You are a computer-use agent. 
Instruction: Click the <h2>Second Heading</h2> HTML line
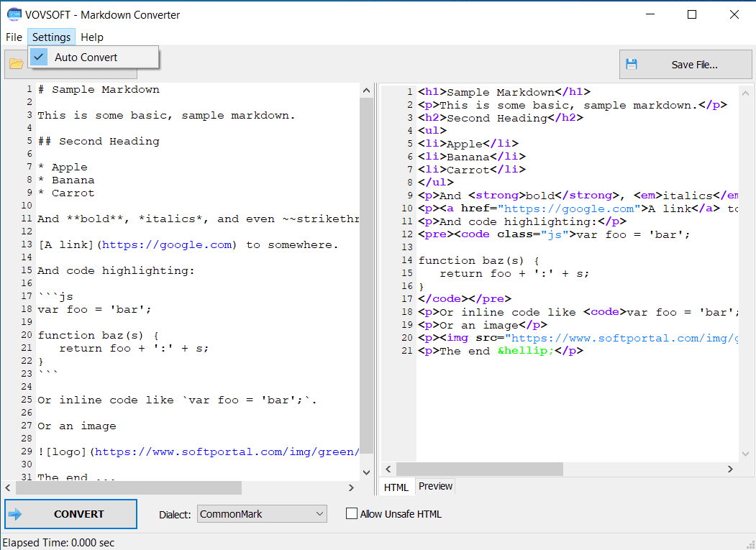(x=501, y=118)
